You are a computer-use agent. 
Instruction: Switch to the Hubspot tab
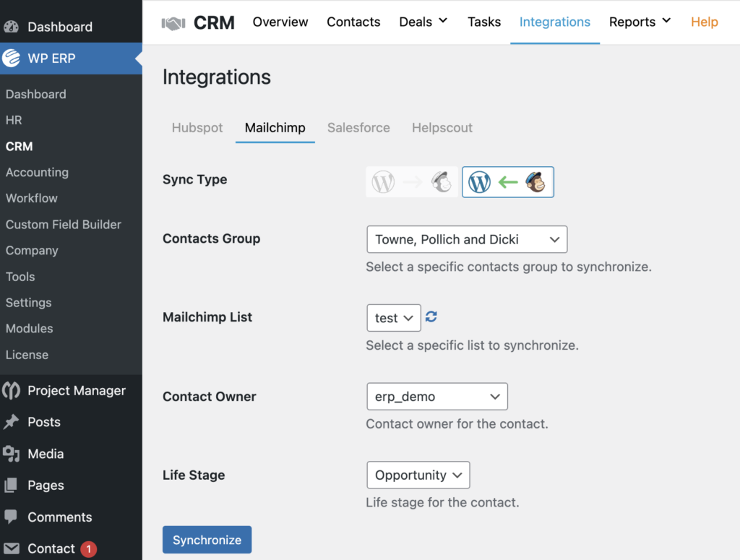coord(197,128)
